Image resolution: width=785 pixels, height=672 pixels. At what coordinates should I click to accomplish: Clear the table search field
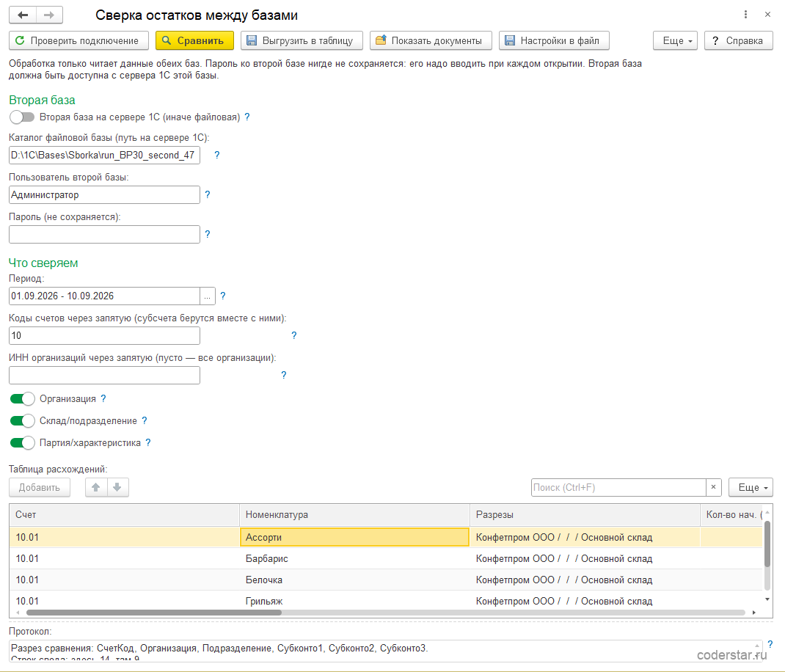713,487
